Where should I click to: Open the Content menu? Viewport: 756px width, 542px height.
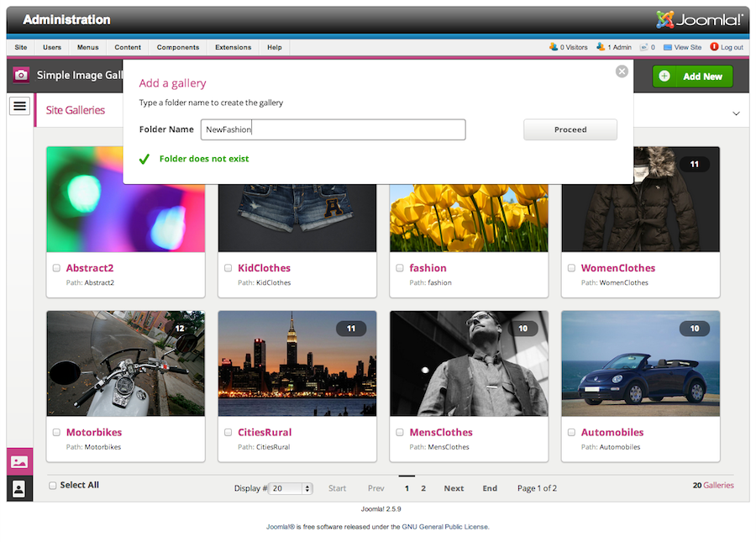[128, 47]
